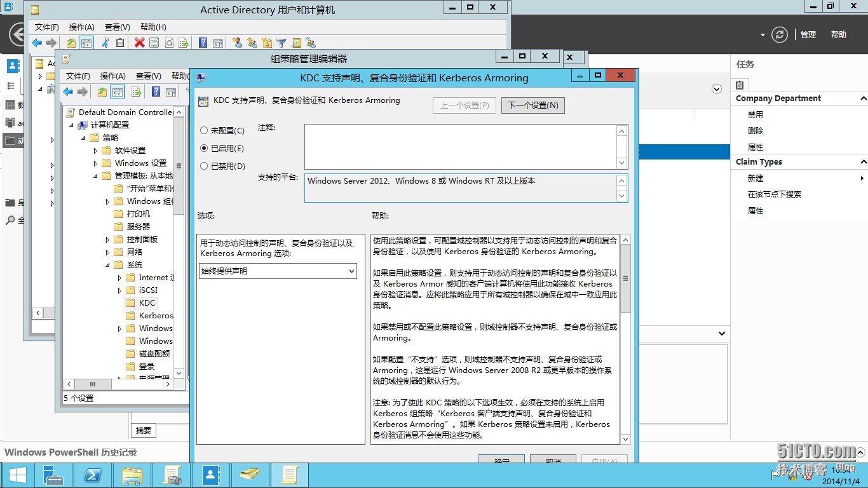Expand the 控制面板 tree node
Screen dimensions: 868x488
point(107,240)
